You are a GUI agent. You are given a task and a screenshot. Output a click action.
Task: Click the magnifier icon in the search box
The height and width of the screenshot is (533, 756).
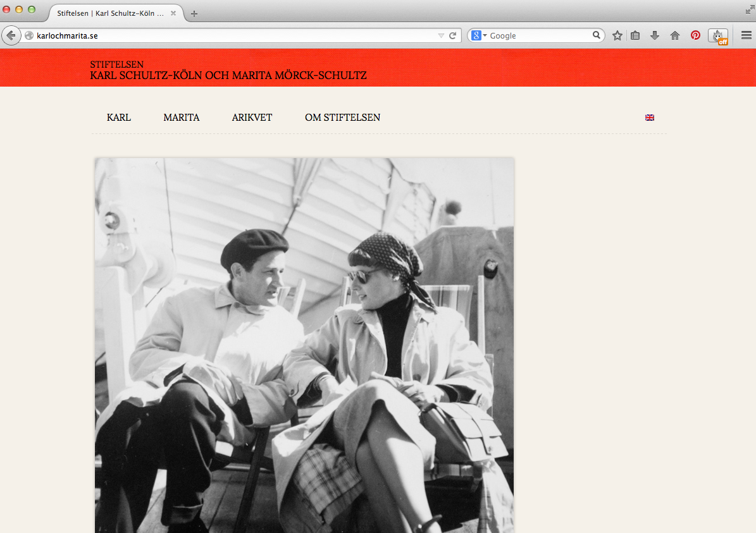[596, 35]
